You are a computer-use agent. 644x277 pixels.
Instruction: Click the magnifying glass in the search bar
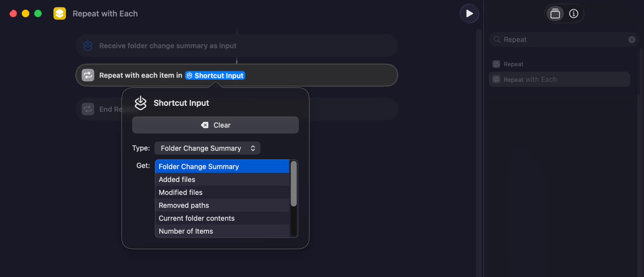tap(497, 39)
